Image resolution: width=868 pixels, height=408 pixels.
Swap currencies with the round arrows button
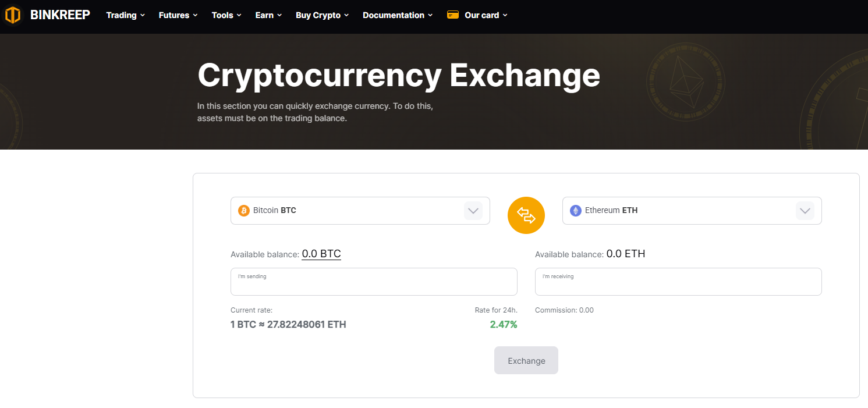click(526, 215)
